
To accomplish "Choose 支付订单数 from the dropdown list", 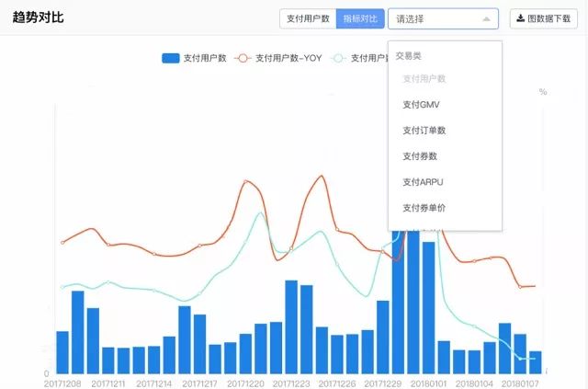I will click(445, 131).
